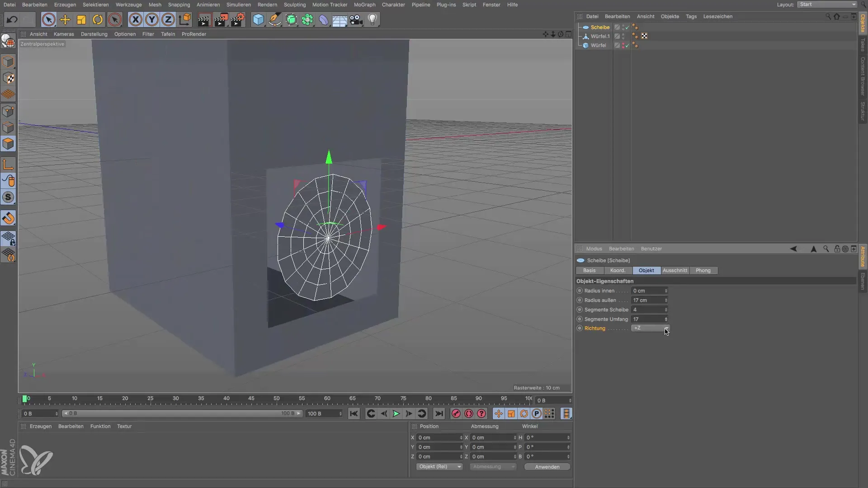Click frame 50 on timeline ruler

(x=277, y=399)
